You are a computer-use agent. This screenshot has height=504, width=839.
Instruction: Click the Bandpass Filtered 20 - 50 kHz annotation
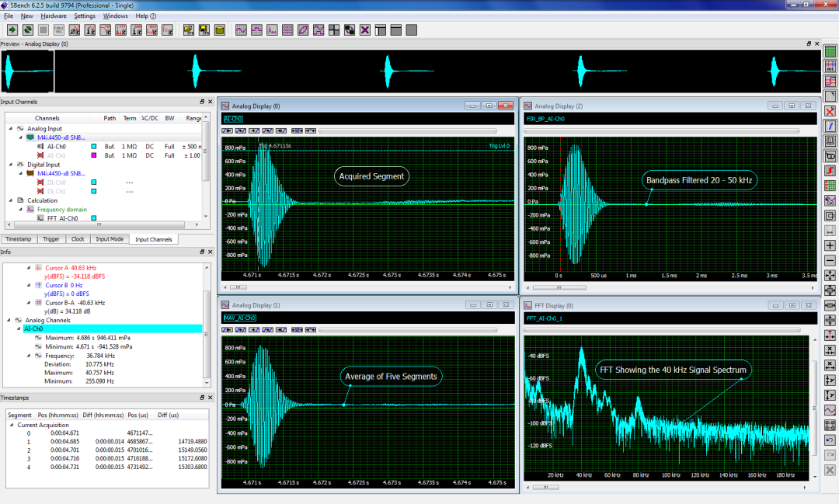coord(700,180)
